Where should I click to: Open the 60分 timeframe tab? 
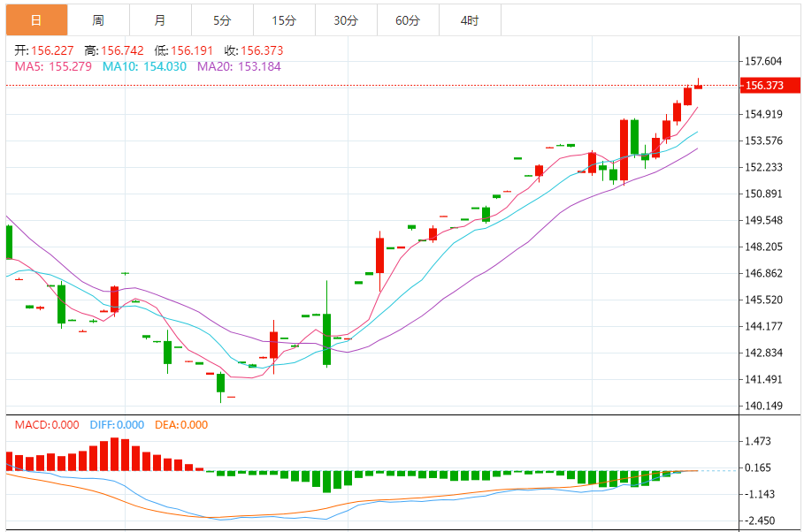[x=408, y=20]
